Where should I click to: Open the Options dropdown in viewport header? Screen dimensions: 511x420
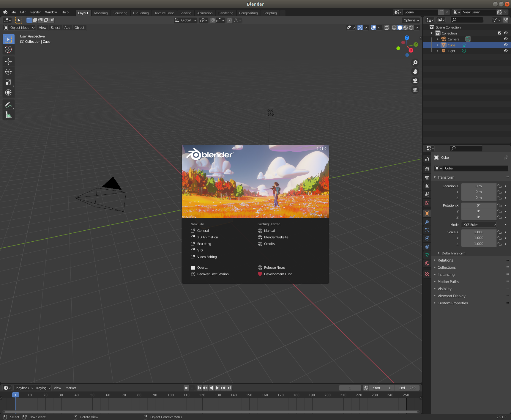pos(411,20)
